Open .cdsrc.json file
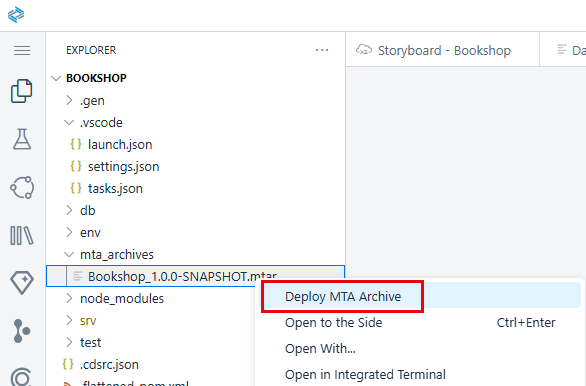Screen dimensions: 586x386 109,365
